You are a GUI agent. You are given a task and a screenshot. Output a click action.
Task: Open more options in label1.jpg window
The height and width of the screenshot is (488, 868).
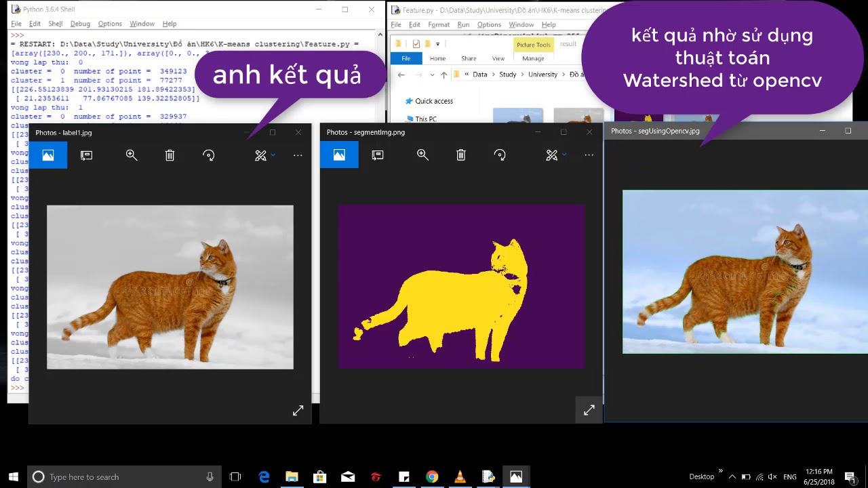(x=298, y=155)
